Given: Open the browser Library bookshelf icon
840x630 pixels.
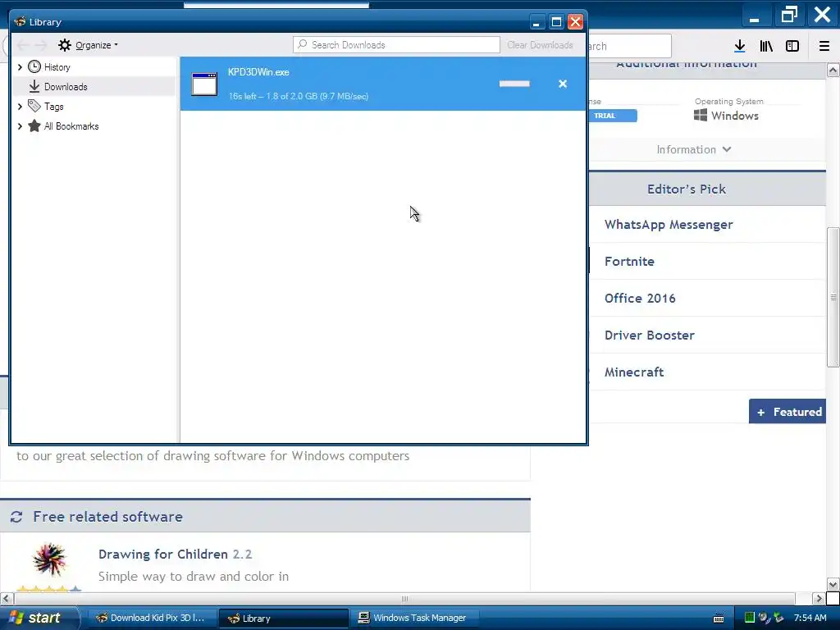Looking at the screenshot, I should 766,46.
